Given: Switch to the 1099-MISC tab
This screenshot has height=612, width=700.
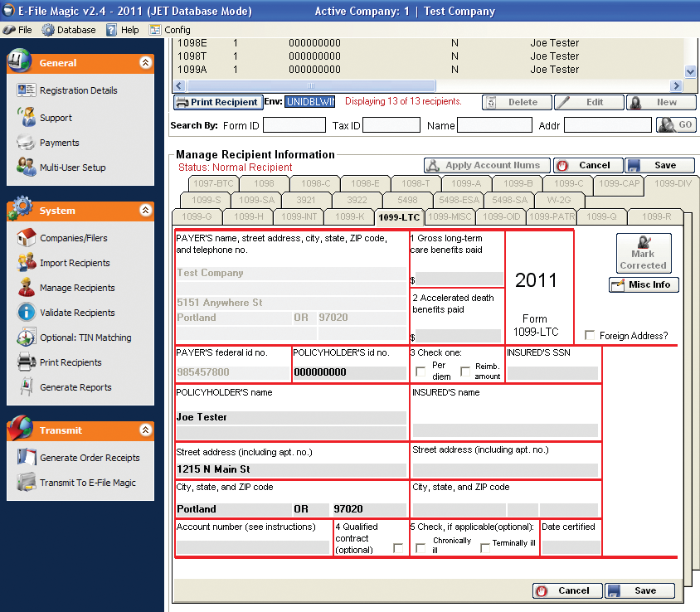Looking at the screenshot, I should tap(449, 217).
